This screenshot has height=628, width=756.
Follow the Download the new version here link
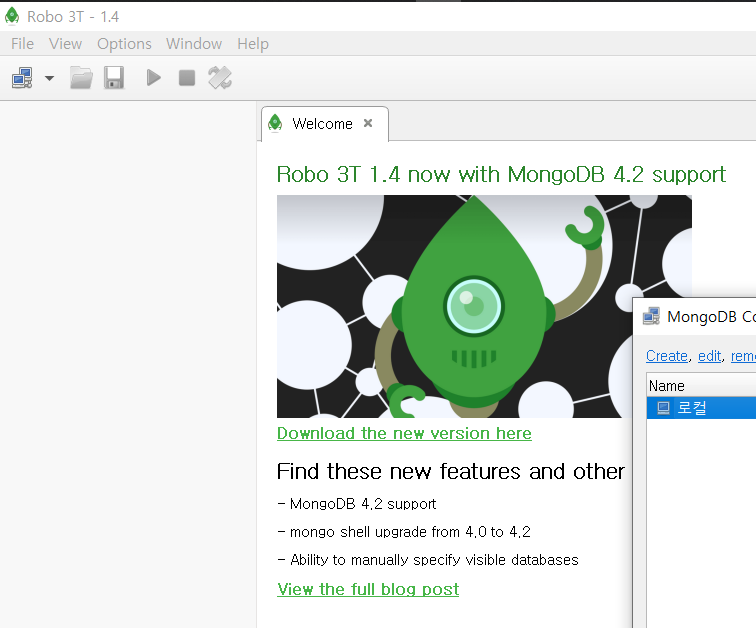404,433
